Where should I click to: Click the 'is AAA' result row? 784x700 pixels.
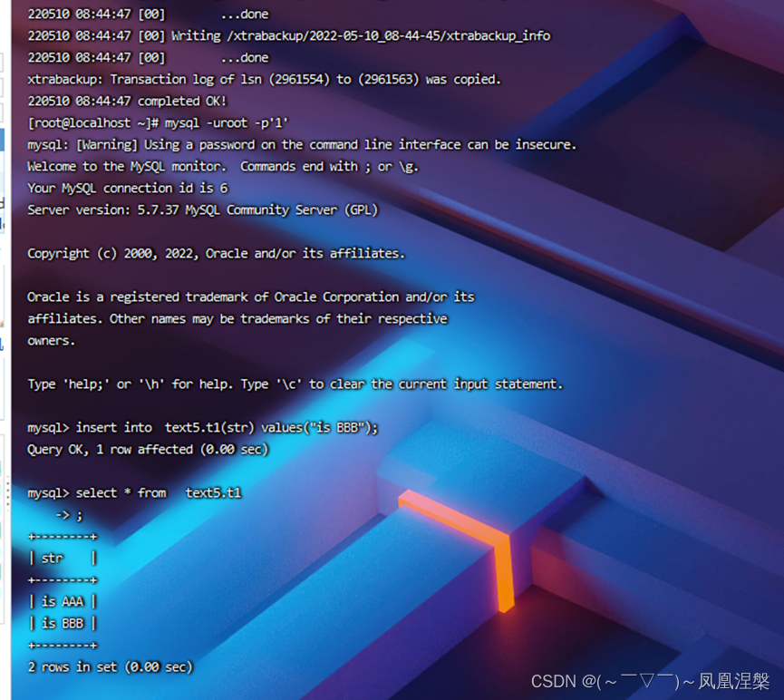pos(63,602)
